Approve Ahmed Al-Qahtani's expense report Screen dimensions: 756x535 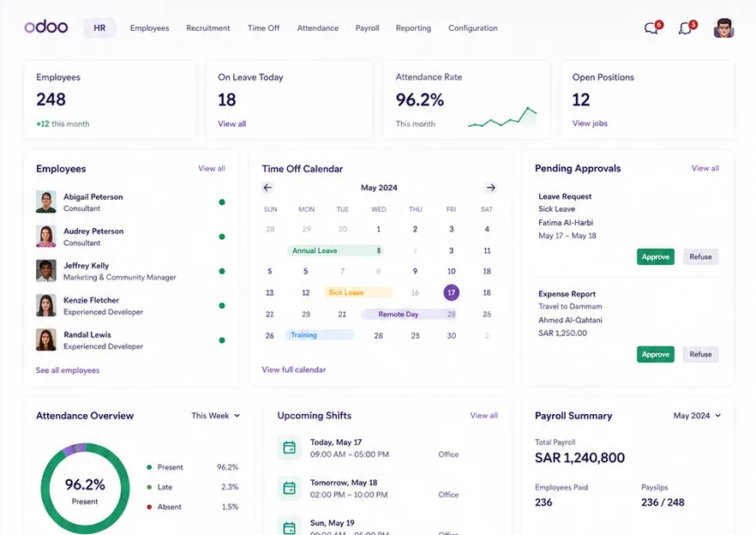(x=655, y=354)
